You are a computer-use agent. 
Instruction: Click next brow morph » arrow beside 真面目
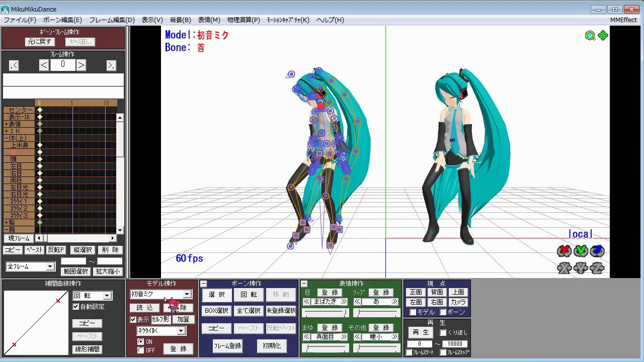pyautogui.click(x=344, y=337)
